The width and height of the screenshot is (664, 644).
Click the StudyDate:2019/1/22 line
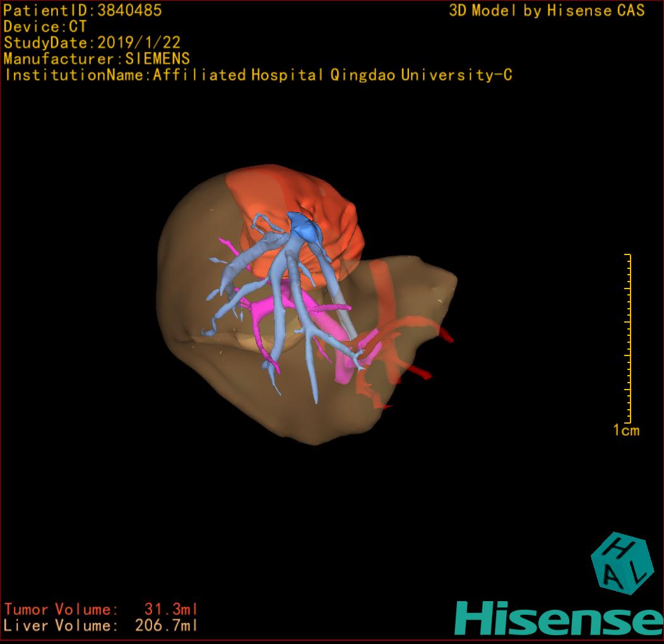92,43
